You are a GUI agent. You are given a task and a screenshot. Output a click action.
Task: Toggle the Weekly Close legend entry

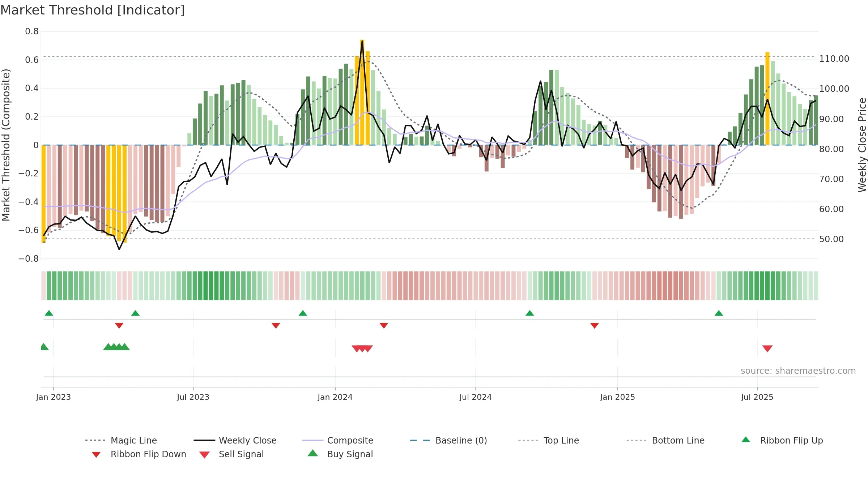[235, 440]
